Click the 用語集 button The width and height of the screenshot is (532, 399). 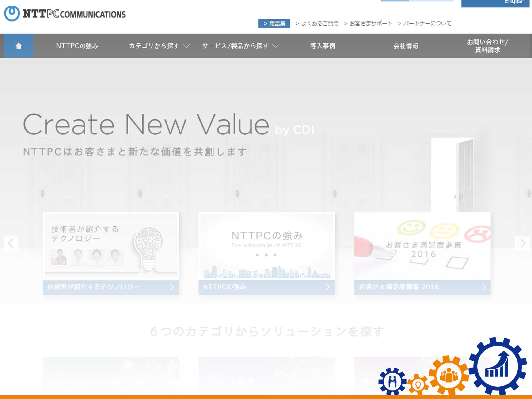coord(274,23)
